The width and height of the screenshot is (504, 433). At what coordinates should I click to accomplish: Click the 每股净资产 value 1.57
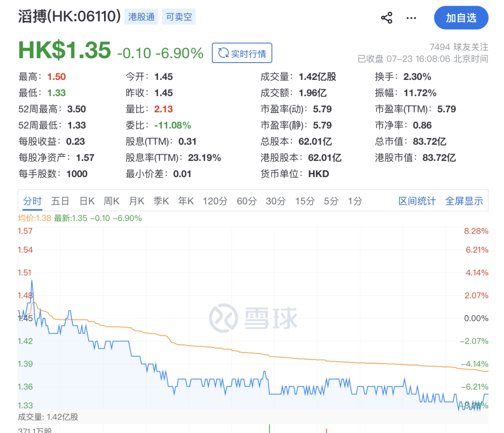click(x=85, y=157)
